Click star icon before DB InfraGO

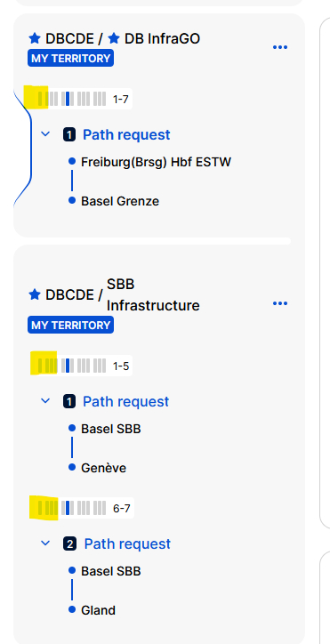click(x=114, y=38)
